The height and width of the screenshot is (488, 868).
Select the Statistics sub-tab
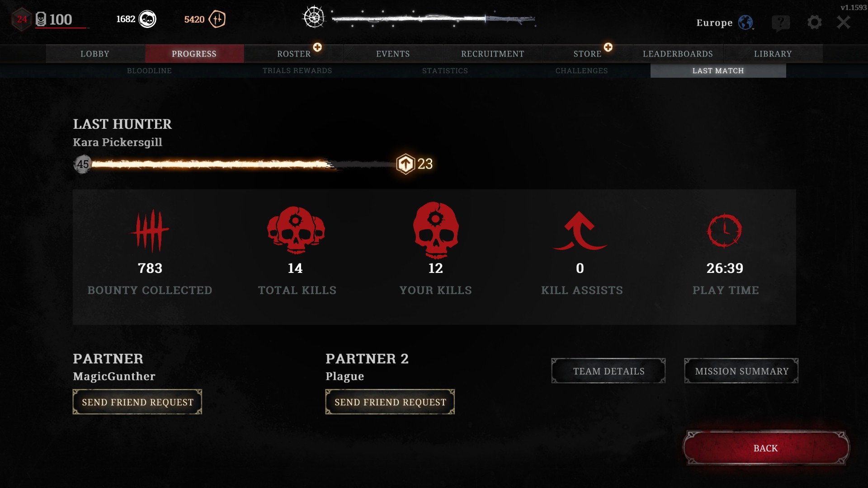click(445, 70)
